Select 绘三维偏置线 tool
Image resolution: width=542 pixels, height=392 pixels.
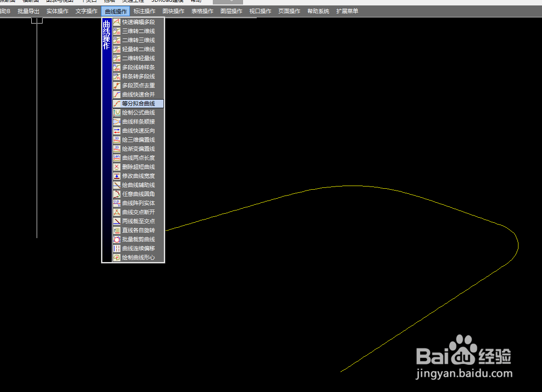[138, 140]
